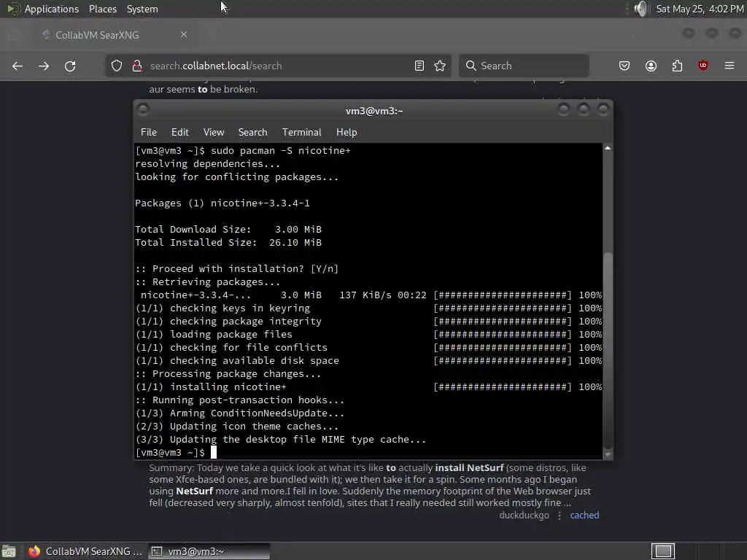Go back to the previous browser page
Viewport: 747px width, 560px height.
[18, 66]
